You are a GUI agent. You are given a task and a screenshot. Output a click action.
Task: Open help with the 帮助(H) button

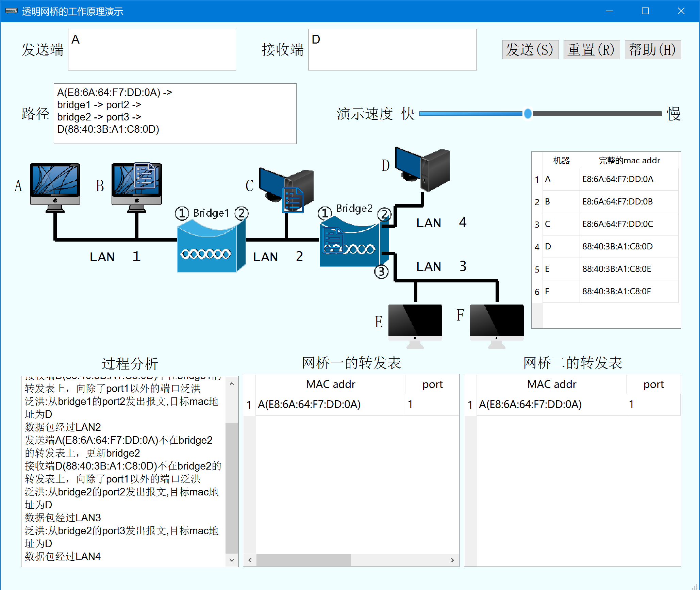(652, 50)
